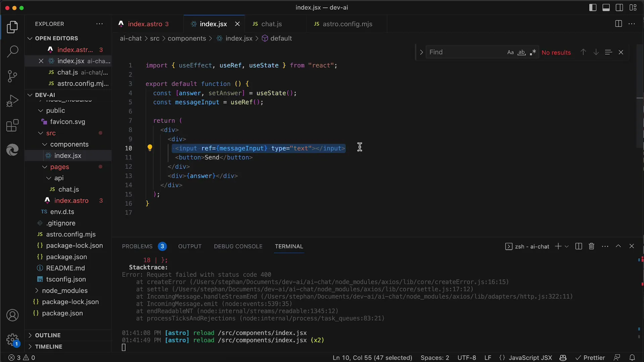644x362 pixels.
Task: Toggle Match Case in Find widget
Action: point(510,52)
